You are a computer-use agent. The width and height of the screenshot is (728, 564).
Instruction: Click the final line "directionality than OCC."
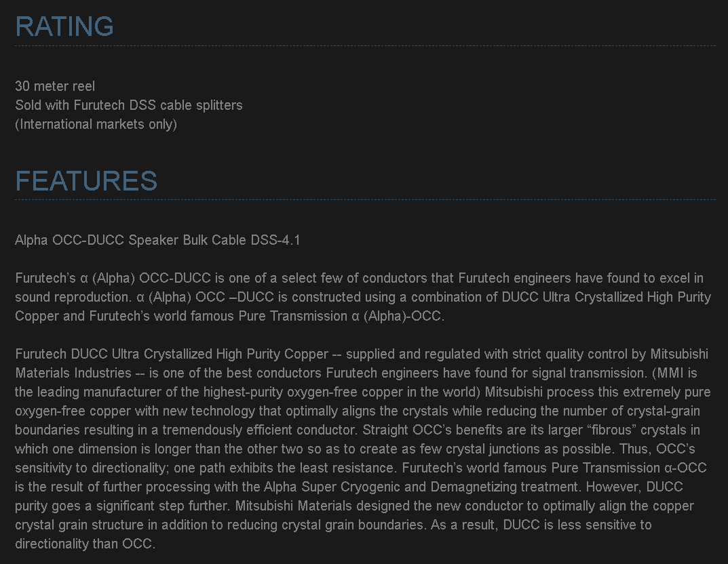pyautogui.click(x=85, y=544)
